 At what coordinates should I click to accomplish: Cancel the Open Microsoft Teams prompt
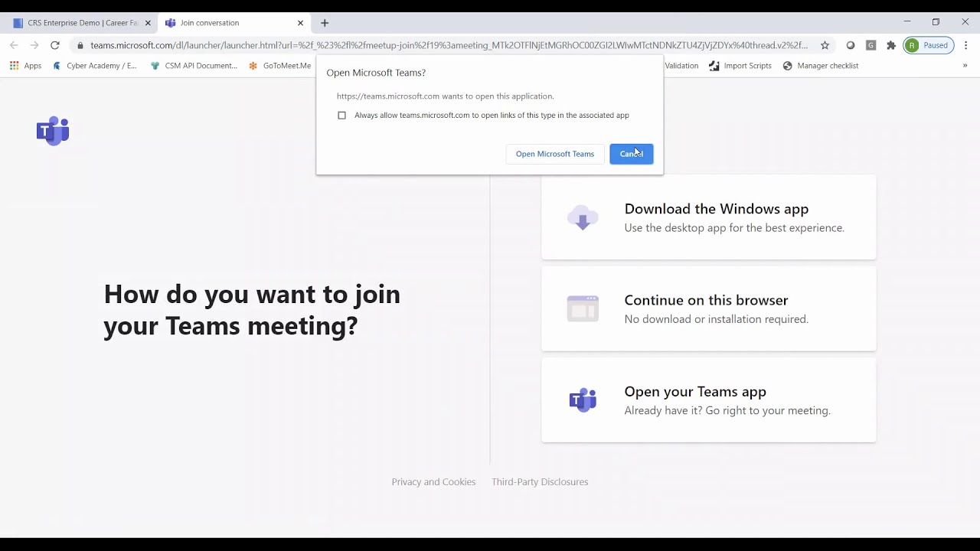(632, 154)
